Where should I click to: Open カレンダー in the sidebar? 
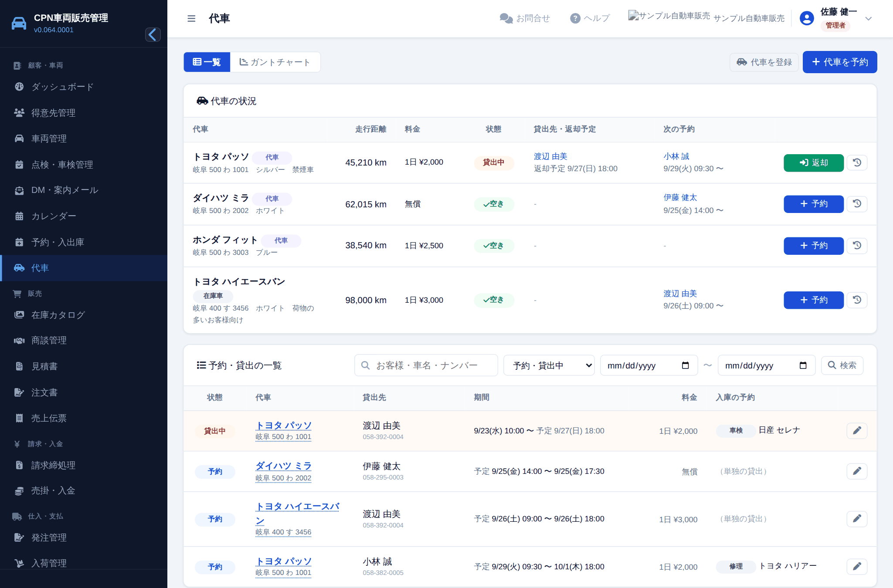84,216
